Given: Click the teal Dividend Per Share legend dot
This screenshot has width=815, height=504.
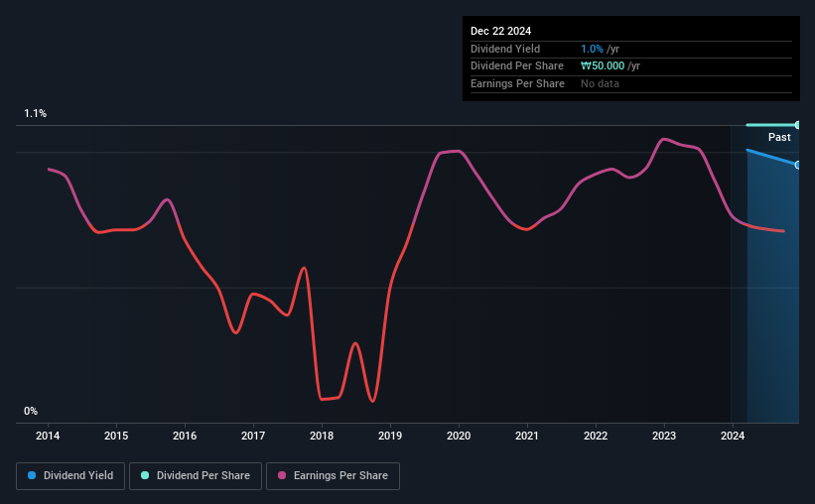Looking at the screenshot, I should point(145,475).
